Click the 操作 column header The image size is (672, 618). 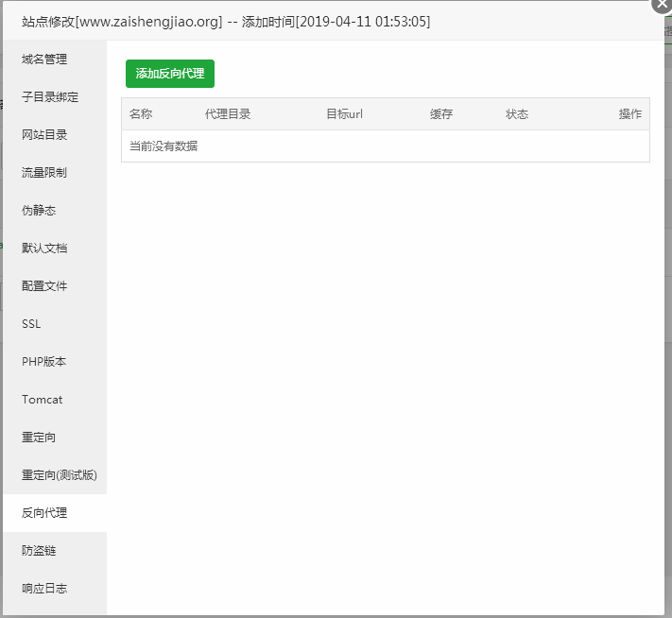click(630, 114)
